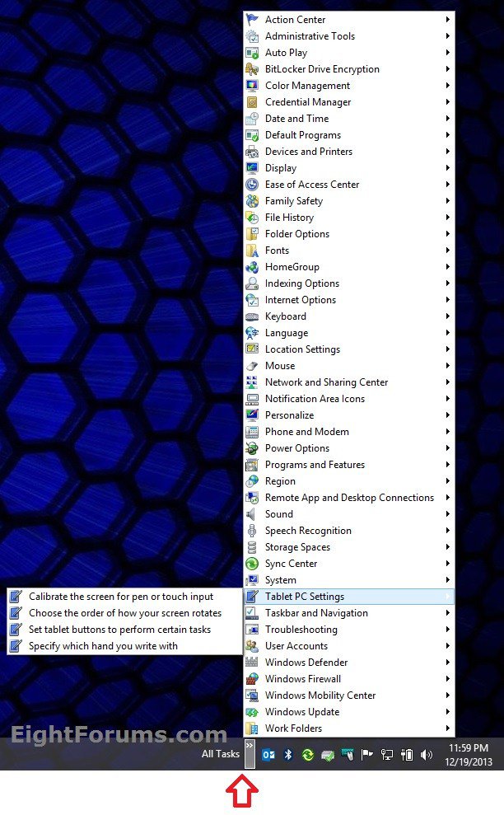Click the Devices and Printers icon

point(252,152)
